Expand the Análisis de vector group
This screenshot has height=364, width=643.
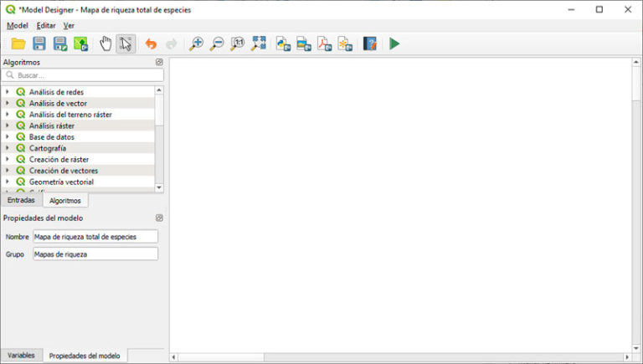8,103
